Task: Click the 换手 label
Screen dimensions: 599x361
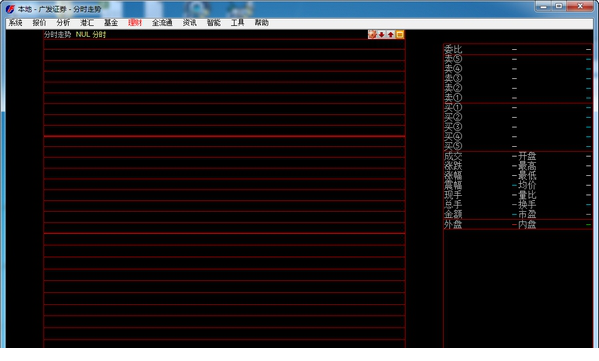Action: click(527, 205)
